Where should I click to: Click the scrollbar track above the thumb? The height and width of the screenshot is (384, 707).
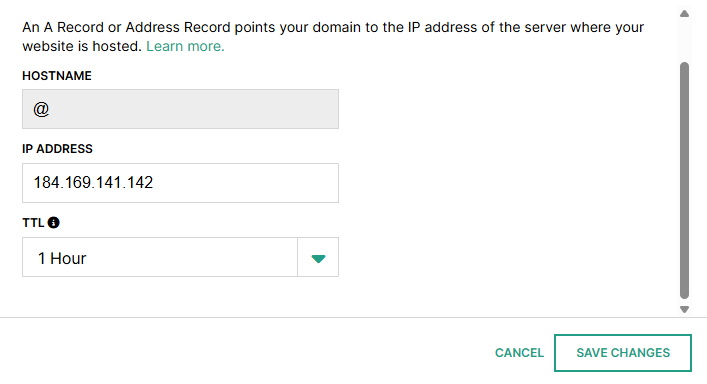(x=684, y=41)
